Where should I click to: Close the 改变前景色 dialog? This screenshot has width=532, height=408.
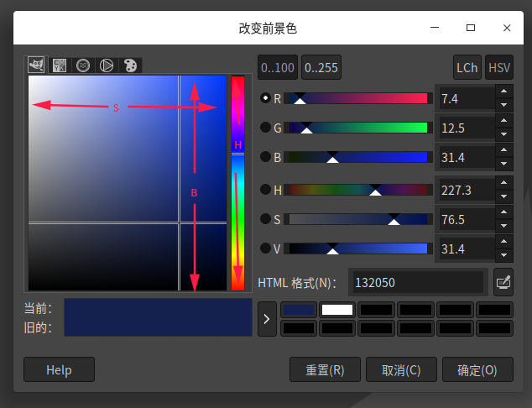[507, 28]
